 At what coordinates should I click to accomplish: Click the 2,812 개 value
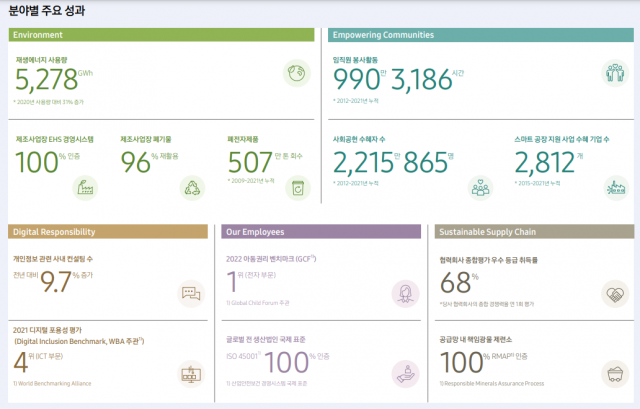[549, 162]
